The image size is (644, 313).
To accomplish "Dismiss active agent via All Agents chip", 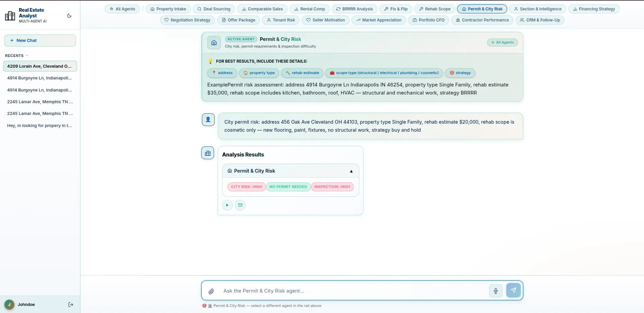I will [502, 43].
